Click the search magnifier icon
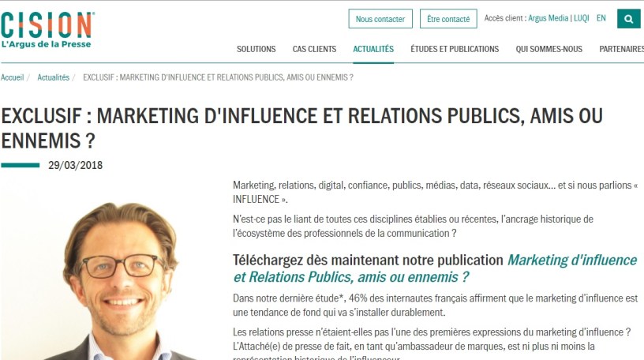Screen dimensions: 644x360 pos(628,19)
